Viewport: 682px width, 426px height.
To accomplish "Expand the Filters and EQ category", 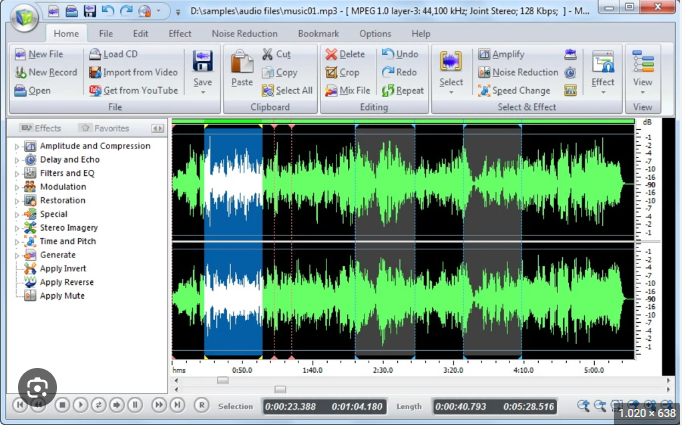I will (16, 174).
